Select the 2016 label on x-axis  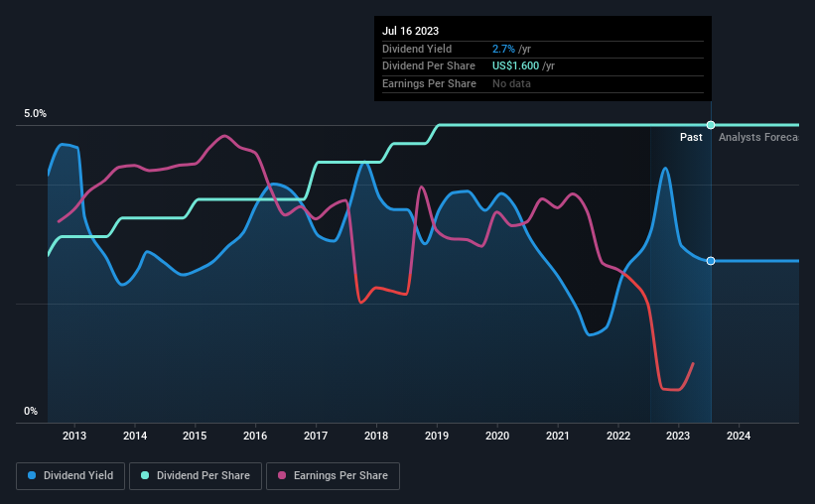point(255,436)
